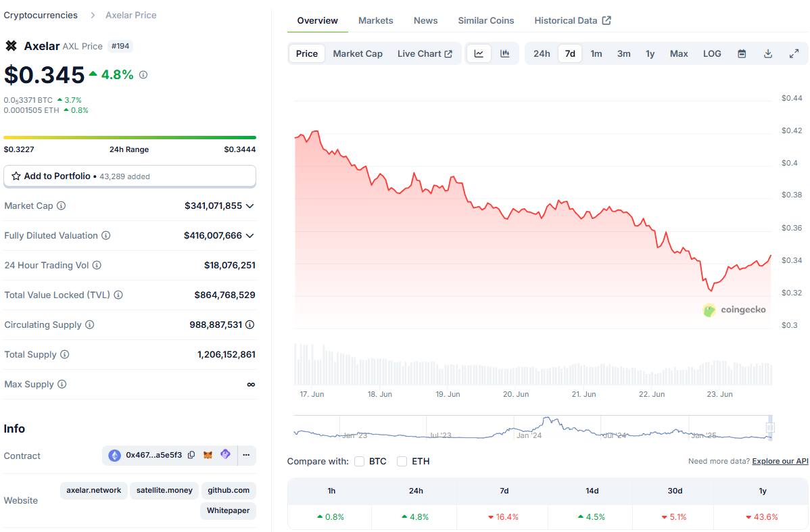Open Live Chart link
The image size is (810, 532).
pos(425,53)
